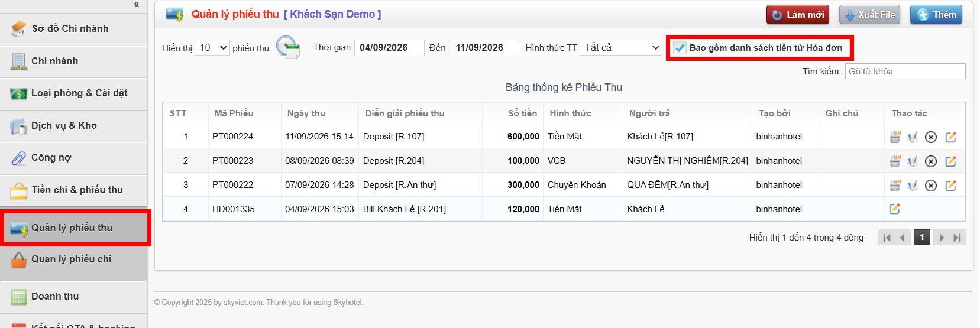Edit receipt PT000222 using pencil icon
The image size is (980, 328).
click(950, 186)
